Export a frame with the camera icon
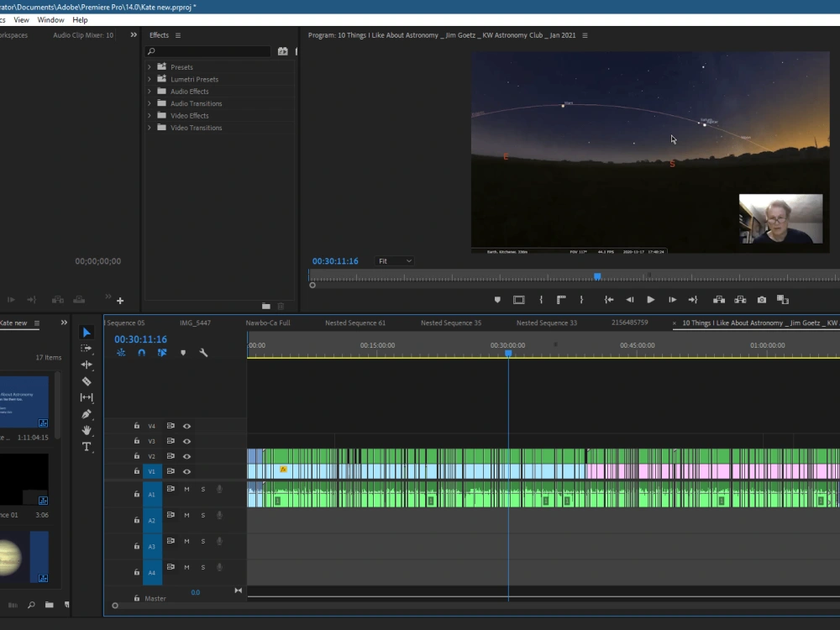 pyautogui.click(x=762, y=300)
